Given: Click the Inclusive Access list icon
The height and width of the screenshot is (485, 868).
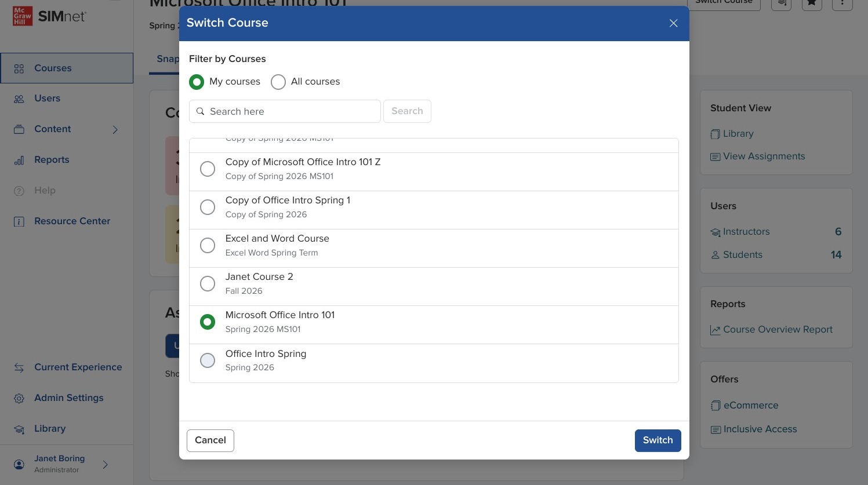Looking at the screenshot, I should (x=716, y=430).
